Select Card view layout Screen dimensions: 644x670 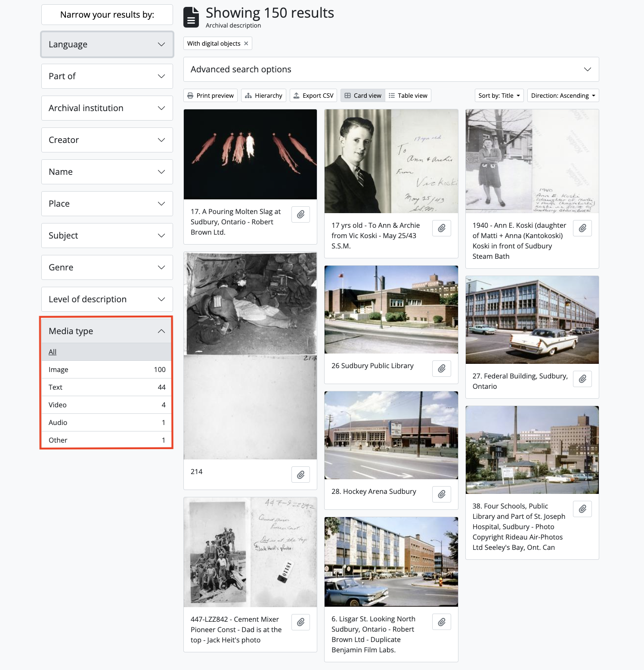pyautogui.click(x=363, y=96)
